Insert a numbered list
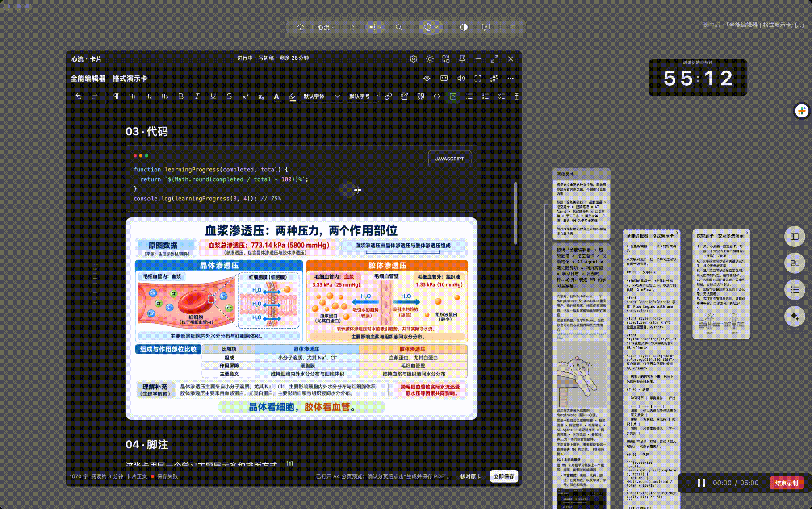 pos(486,96)
